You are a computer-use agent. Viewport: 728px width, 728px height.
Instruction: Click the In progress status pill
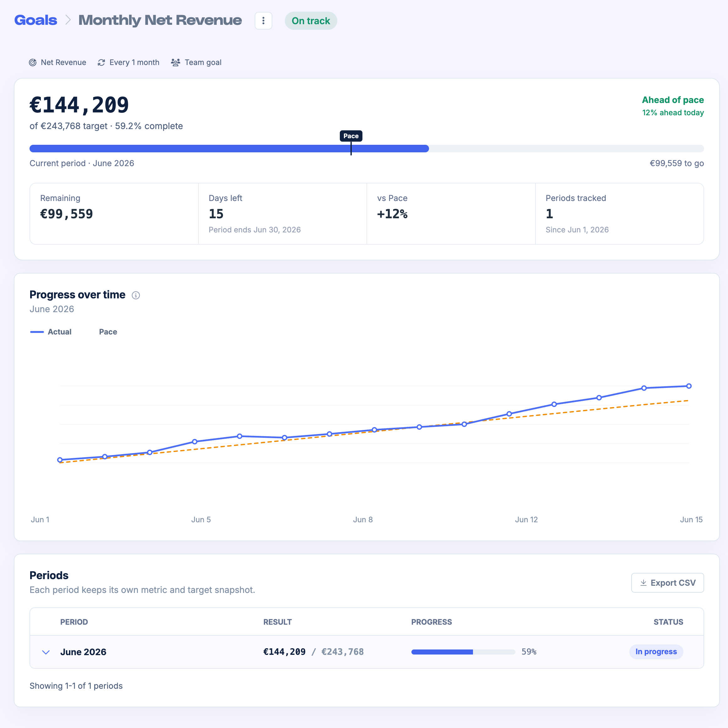pos(656,652)
